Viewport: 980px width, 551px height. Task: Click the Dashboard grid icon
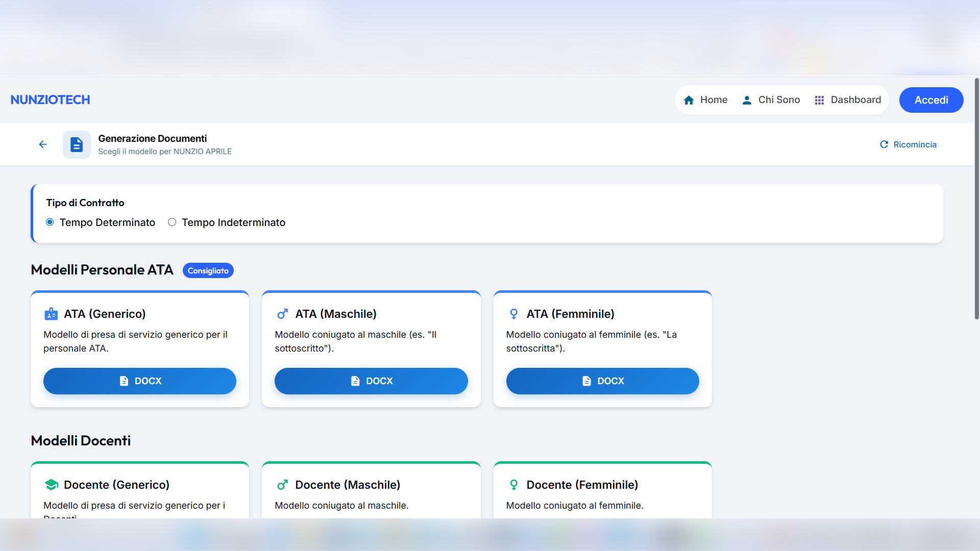tap(819, 100)
